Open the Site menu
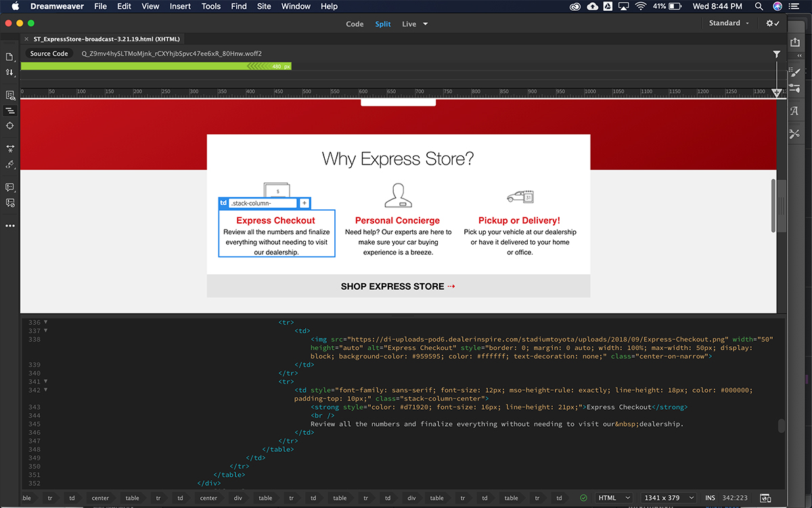This screenshot has height=508, width=812. pos(264,6)
